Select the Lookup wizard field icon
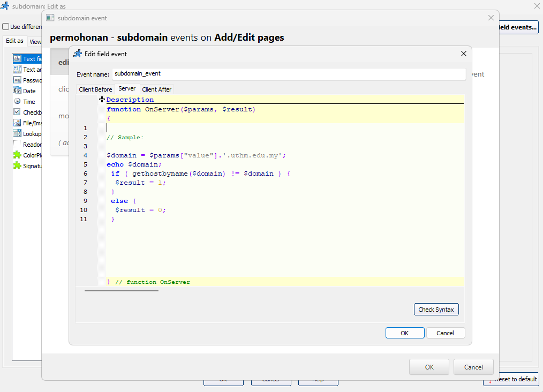543x392 pixels. (x=18, y=133)
